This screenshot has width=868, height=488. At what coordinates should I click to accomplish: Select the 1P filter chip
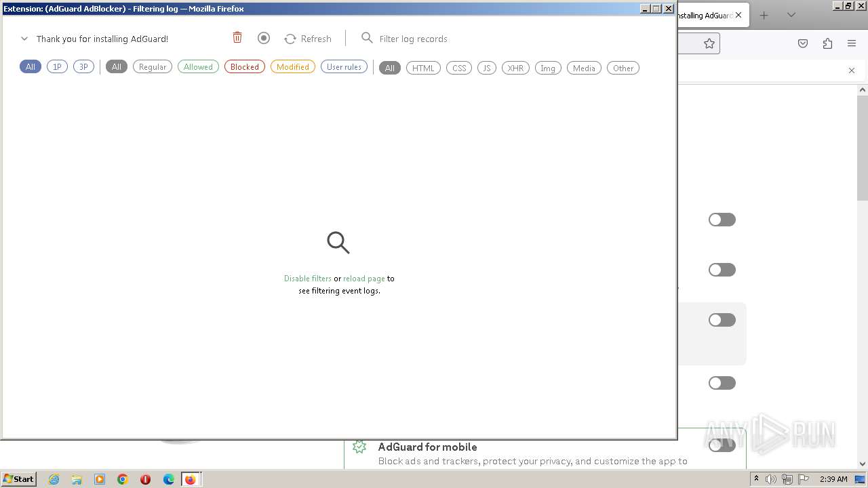[57, 66]
